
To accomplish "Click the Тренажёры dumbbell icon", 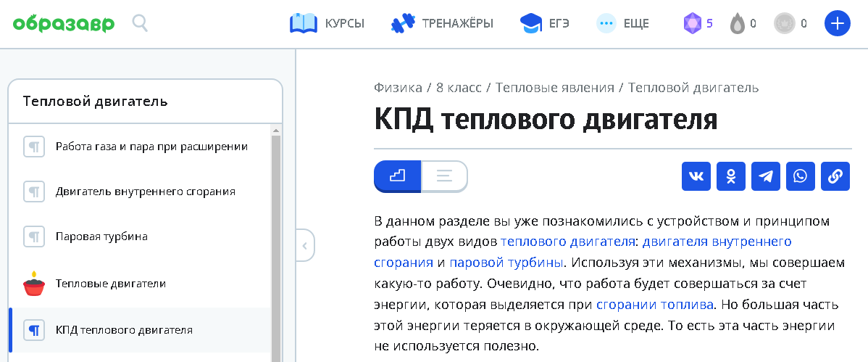I will click(x=403, y=24).
